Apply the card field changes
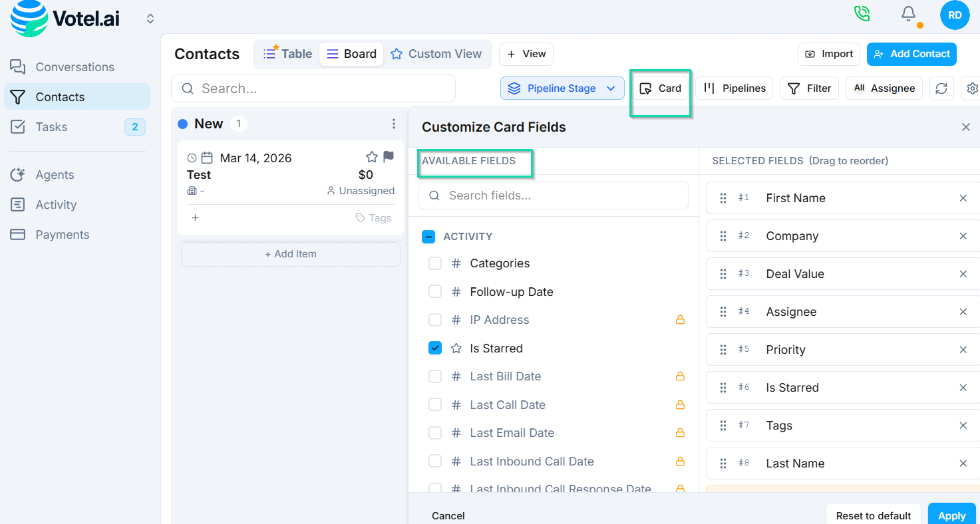The width and height of the screenshot is (980, 524). point(952,515)
